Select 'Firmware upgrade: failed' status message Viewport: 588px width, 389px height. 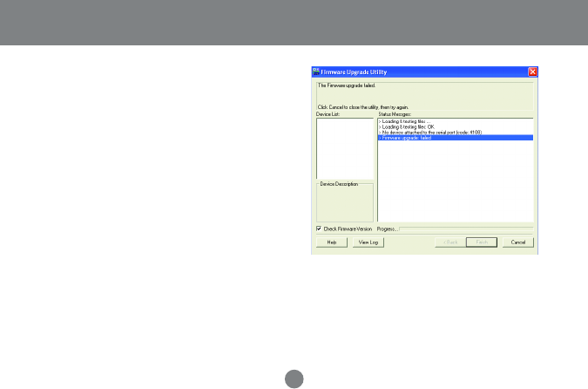click(x=456, y=138)
